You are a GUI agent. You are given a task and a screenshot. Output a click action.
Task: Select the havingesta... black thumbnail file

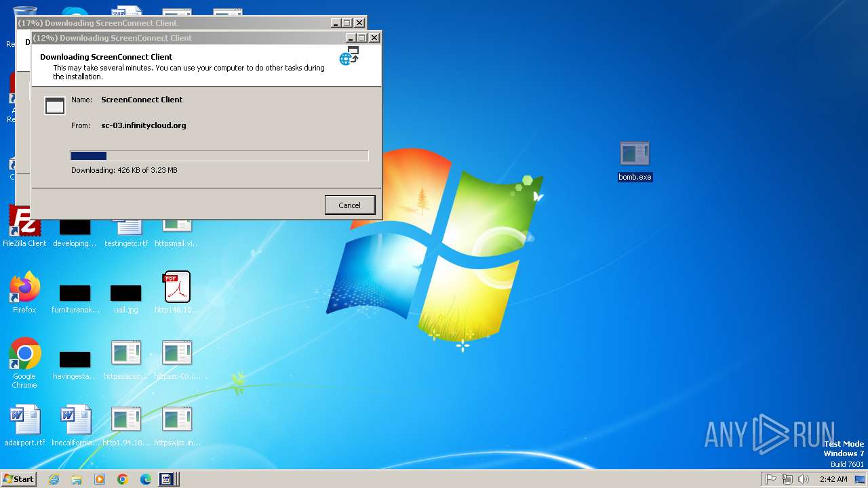75,365
